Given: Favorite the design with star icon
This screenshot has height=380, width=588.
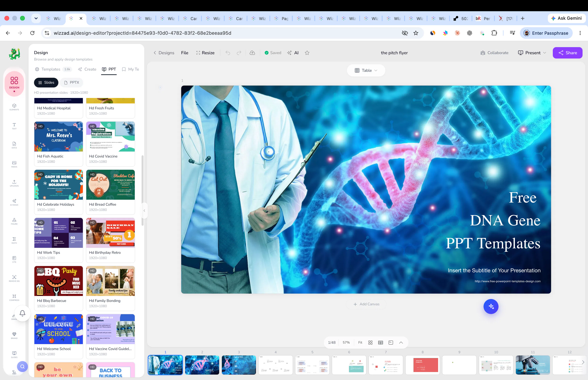Looking at the screenshot, I should pos(307,53).
